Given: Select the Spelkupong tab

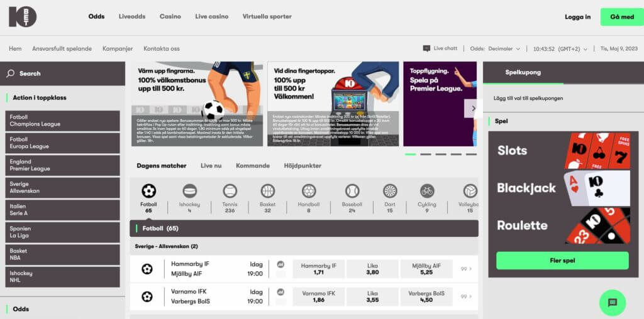Looking at the screenshot, I should 523,73.
